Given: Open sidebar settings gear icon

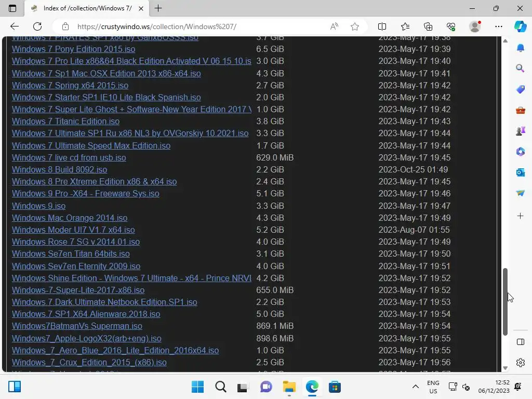Looking at the screenshot, I should click(521, 363).
